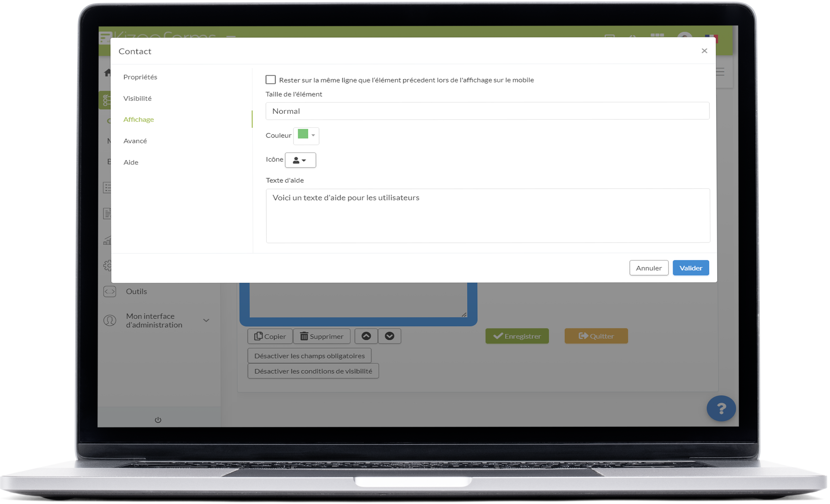This screenshot has width=830, height=504.
Task: Click the Texte d'aide input field
Action: (487, 215)
